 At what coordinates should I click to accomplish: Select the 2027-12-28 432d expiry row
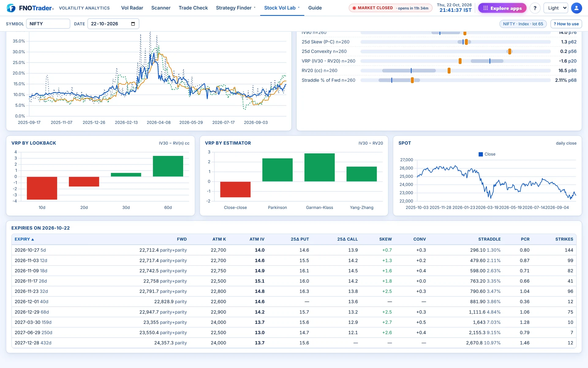pos(294,343)
